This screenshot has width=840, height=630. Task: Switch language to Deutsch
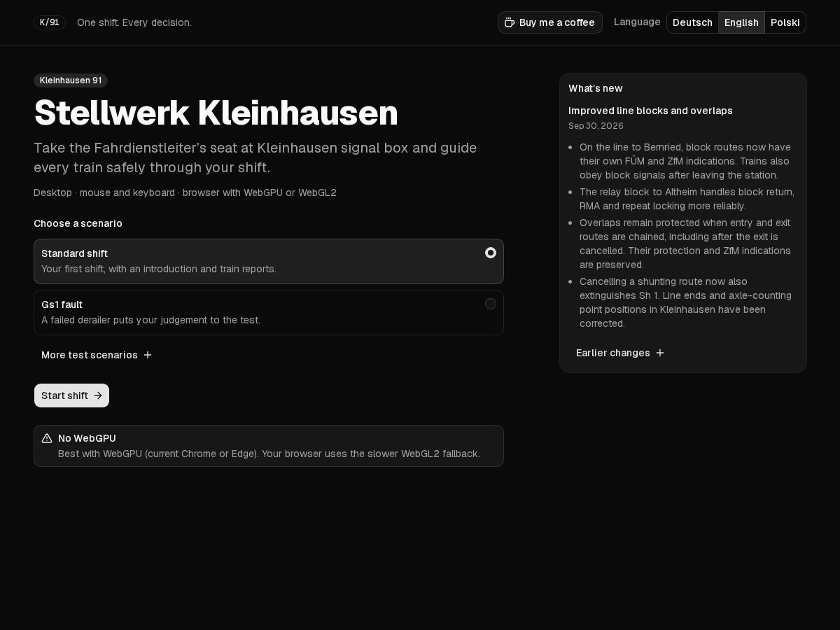(x=692, y=22)
